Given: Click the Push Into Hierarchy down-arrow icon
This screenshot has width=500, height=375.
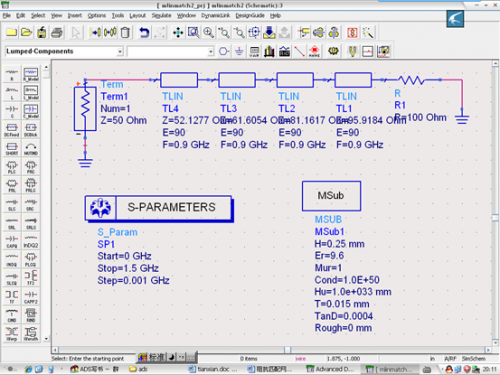Looking at the screenshot, I should tap(269, 32).
